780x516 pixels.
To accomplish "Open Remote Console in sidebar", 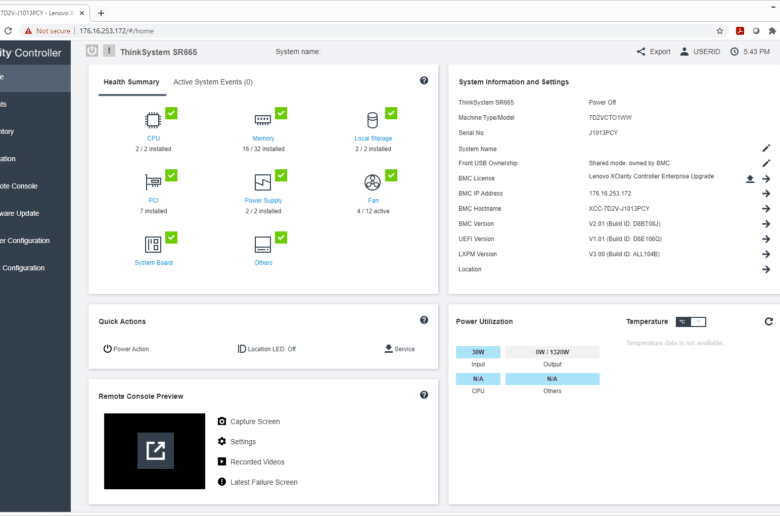I will click(35, 186).
